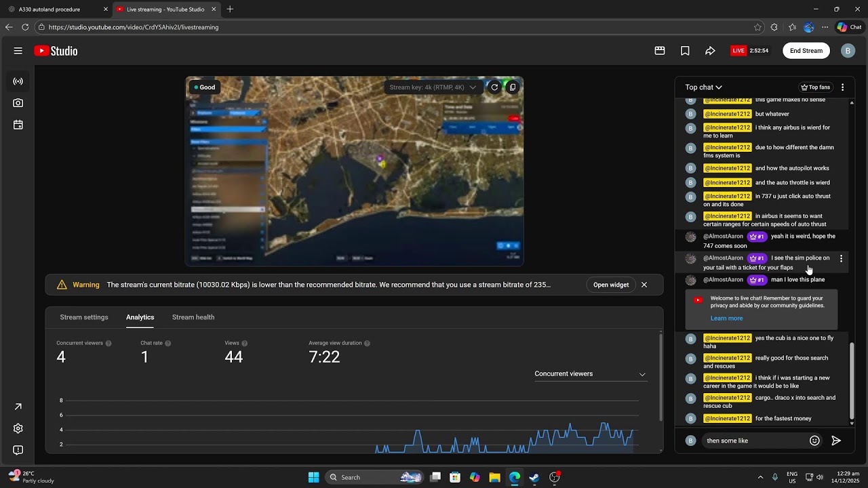Viewport: 868px width, 488px height.
Task: Click the taskbar Search box
Action: [x=374, y=477]
